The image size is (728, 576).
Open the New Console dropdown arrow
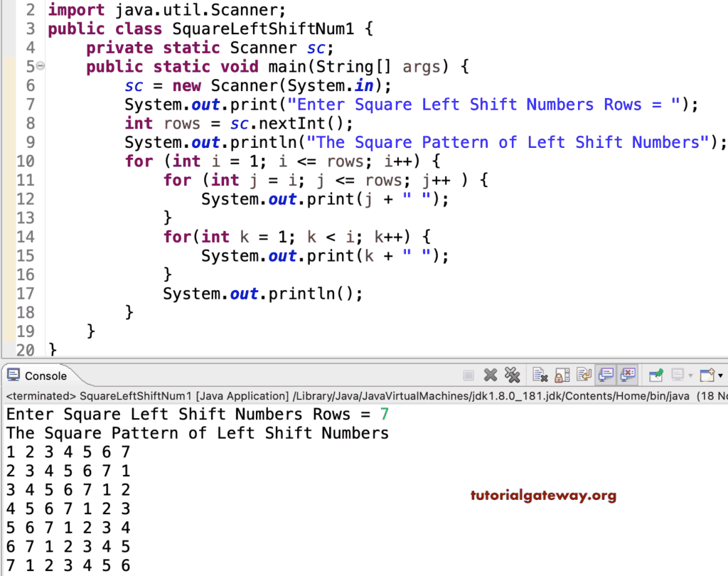(x=719, y=375)
